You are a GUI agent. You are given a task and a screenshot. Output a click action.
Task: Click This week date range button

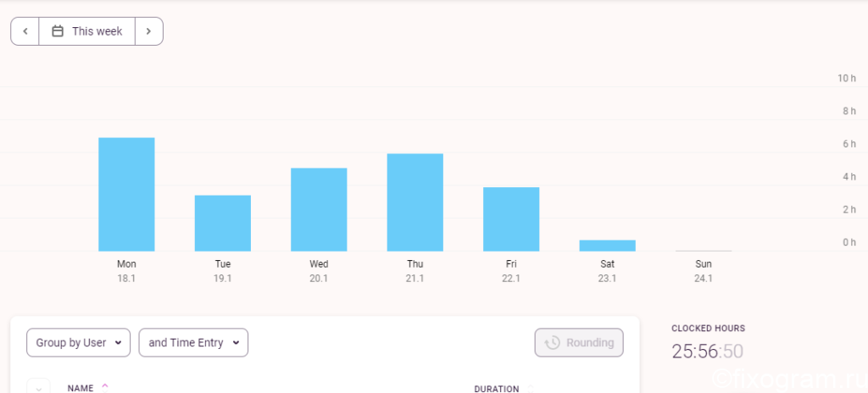coord(87,31)
